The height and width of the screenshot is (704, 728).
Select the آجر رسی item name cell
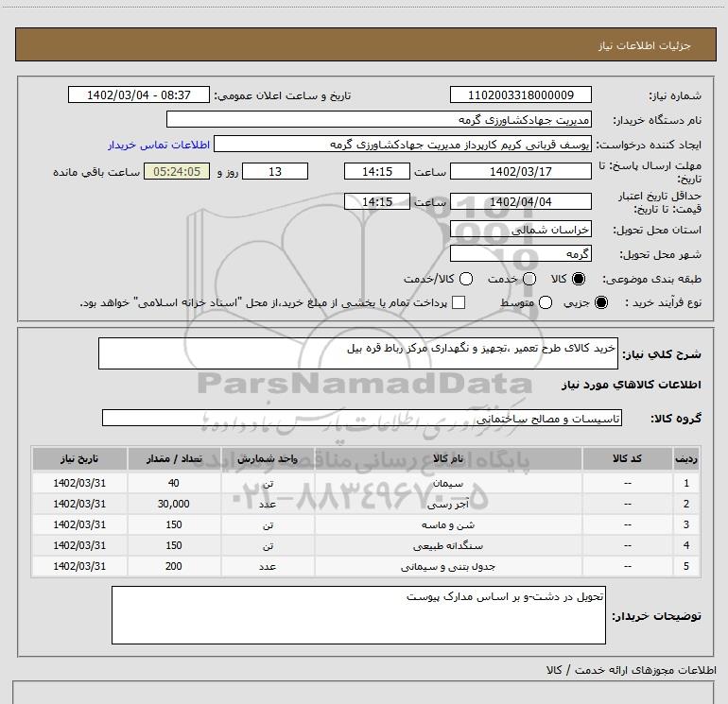point(448,504)
